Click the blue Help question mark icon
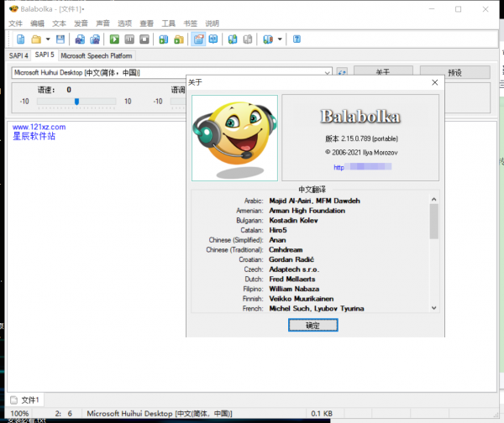The height and width of the screenshot is (423, 504). pyautogui.click(x=297, y=39)
